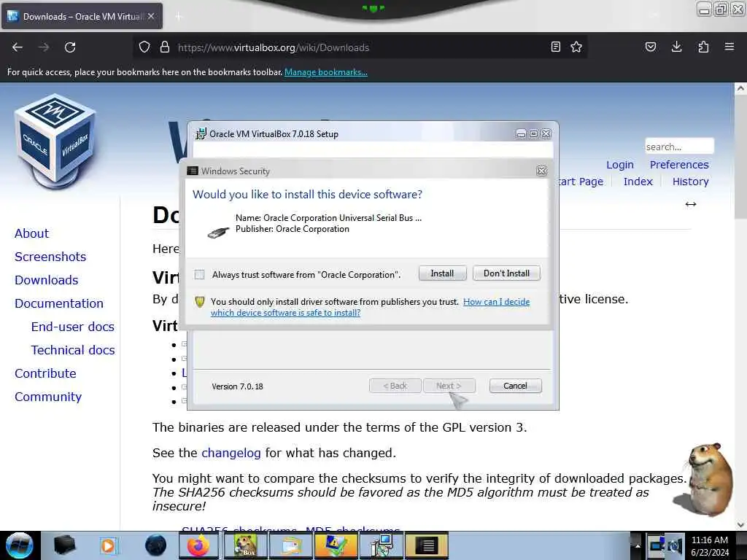This screenshot has height=560, width=747.
Task: Open media player icon in taskbar
Action: (108, 545)
